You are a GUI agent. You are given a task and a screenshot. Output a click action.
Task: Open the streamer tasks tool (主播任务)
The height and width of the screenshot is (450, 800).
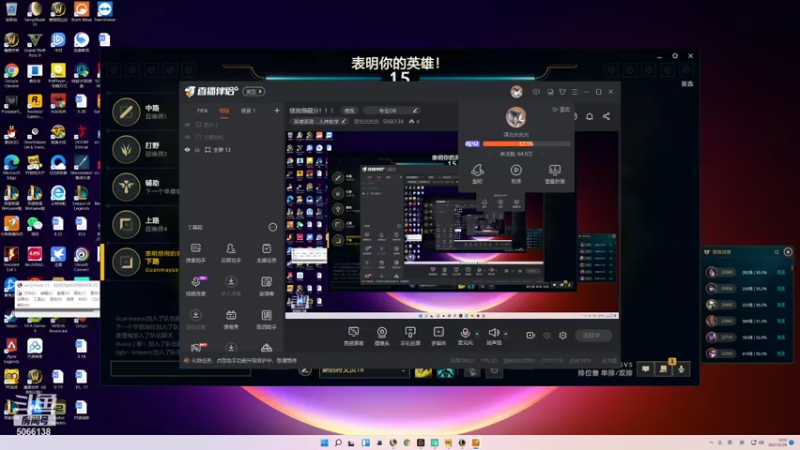pyautogui.click(x=266, y=253)
